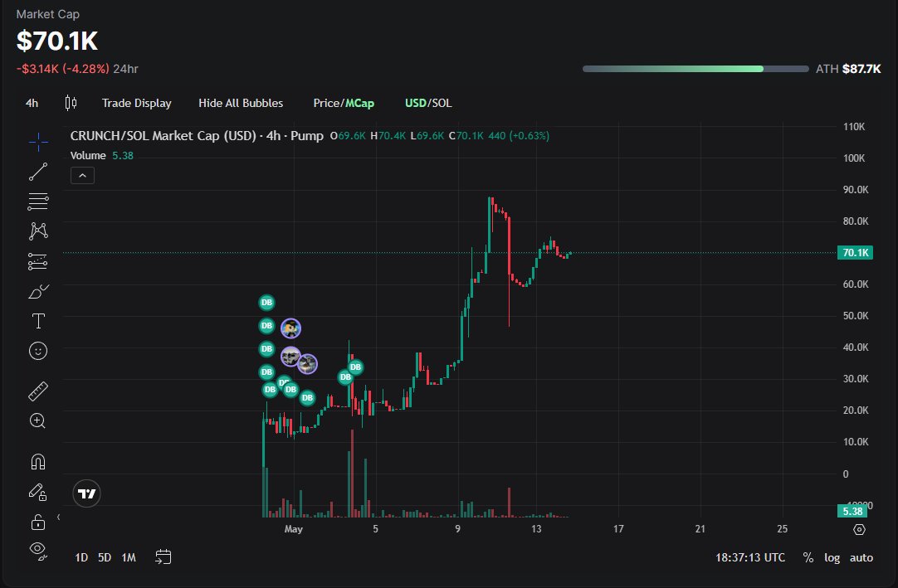Click the May date axis label
The height and width of the screenshot is (588, 898).
click(293, 529)
